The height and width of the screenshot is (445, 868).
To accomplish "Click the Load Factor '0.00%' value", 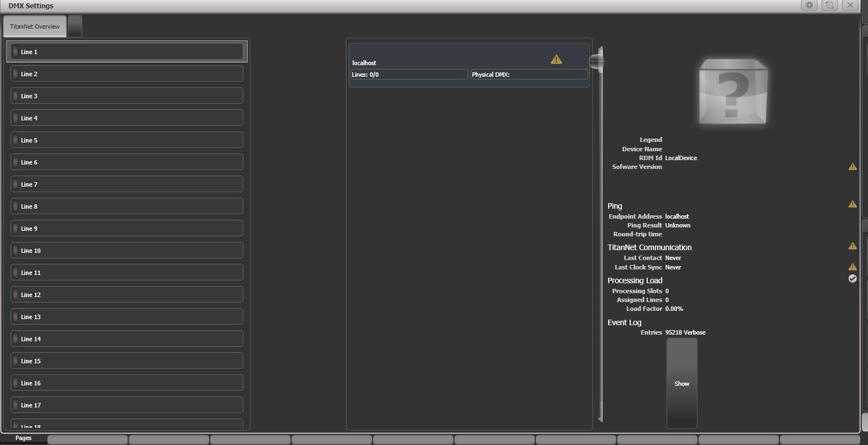I will (674, 309).
